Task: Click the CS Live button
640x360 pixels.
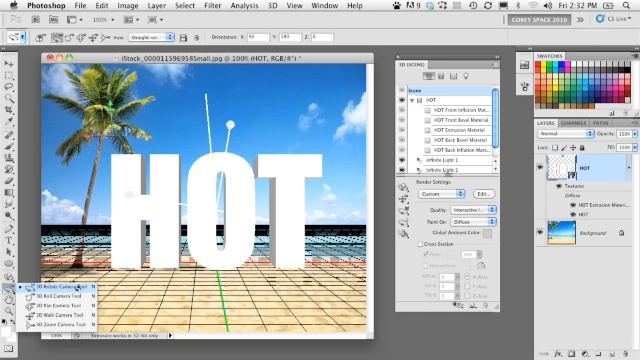Action: pyautogui.click(x=613, y=19)
